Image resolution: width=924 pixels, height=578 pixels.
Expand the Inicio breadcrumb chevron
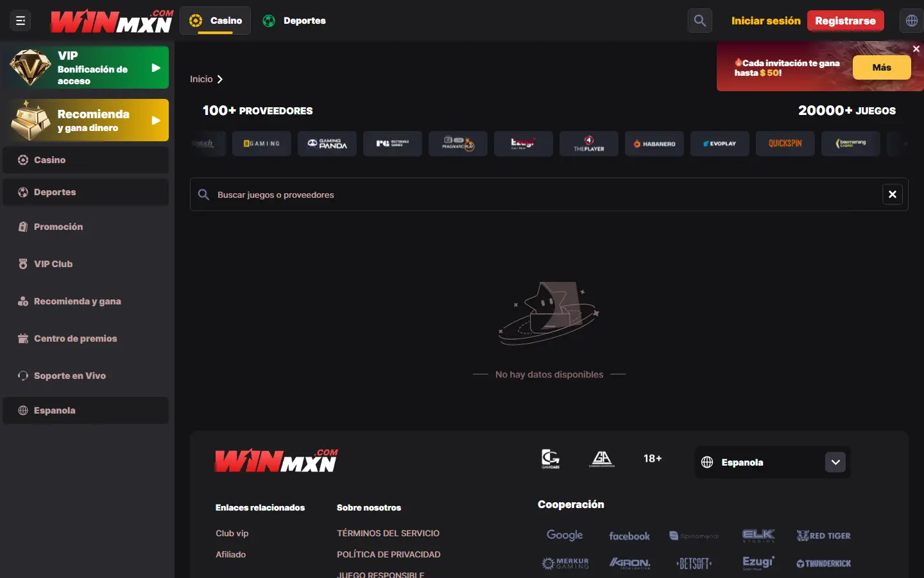[220, 79]
